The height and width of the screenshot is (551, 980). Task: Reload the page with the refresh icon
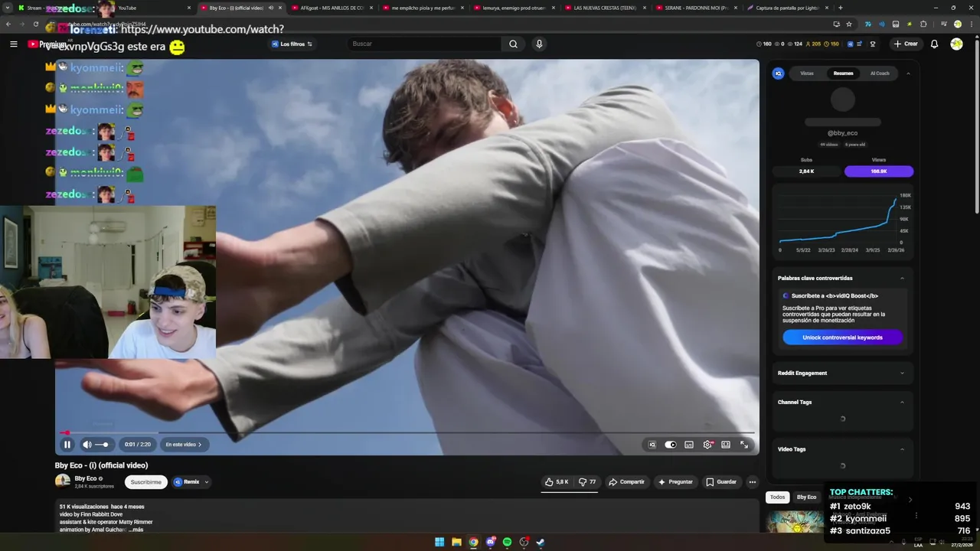[x=35, y=24]
